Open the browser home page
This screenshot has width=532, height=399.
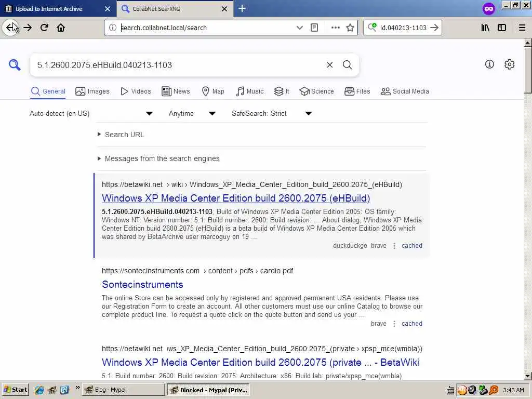(61, 28)
